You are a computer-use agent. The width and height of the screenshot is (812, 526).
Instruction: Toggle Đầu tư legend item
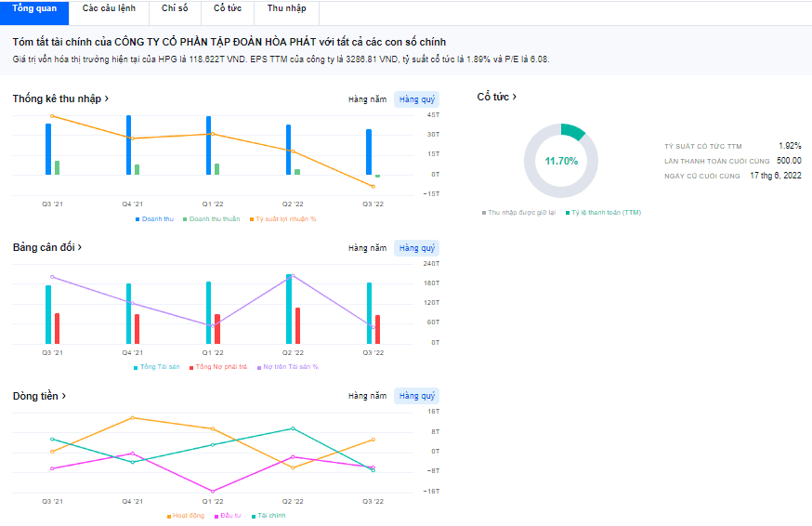(228, 516)
